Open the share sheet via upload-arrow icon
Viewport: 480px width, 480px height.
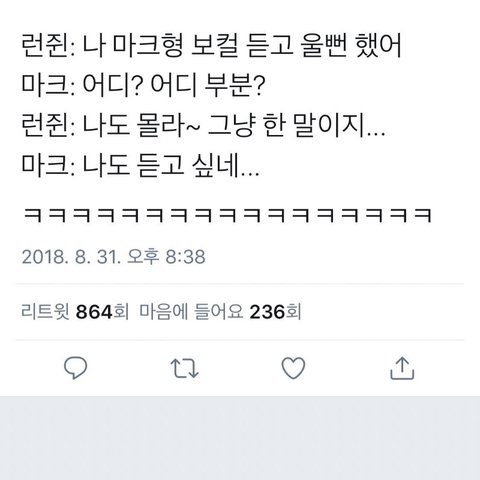(402, 368)
